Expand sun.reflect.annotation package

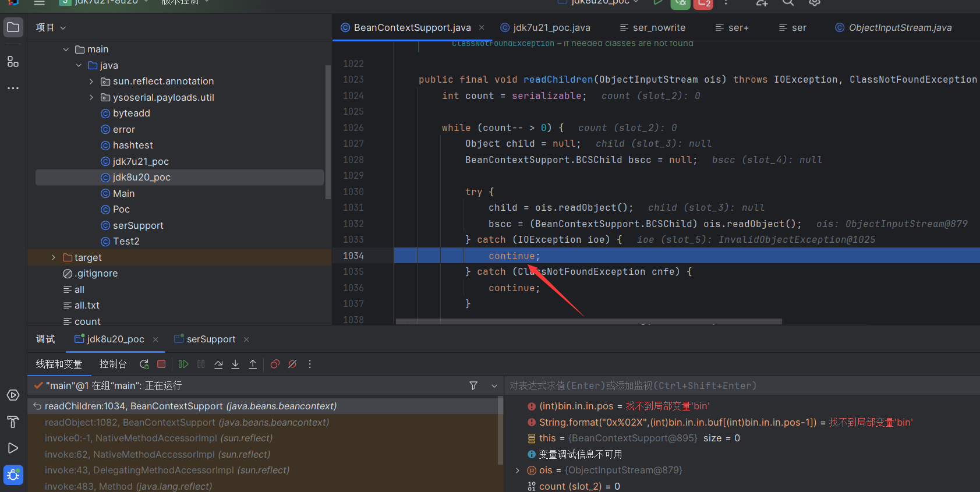(91, 82)
